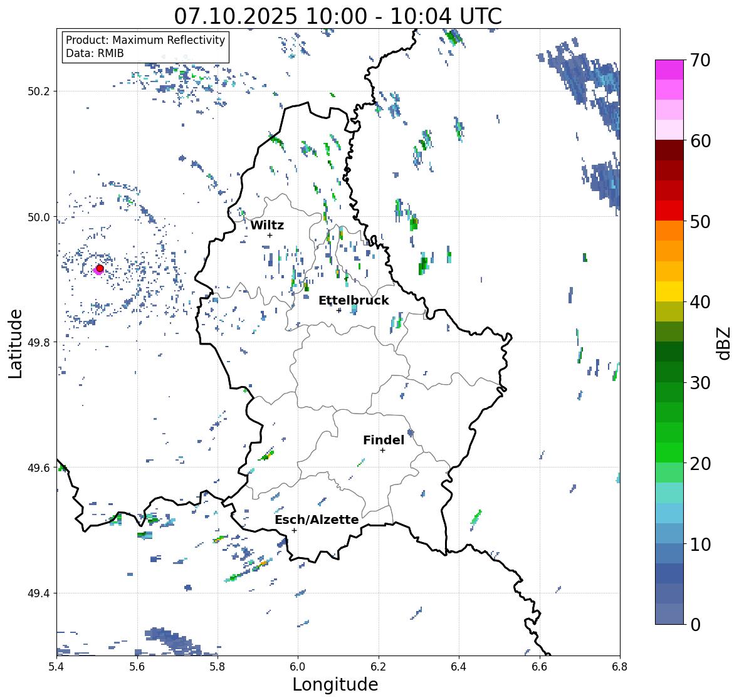This screenshot has width=739, height=700.
Task: Click latitude tick 49.6
Action: tap(38, 468)
